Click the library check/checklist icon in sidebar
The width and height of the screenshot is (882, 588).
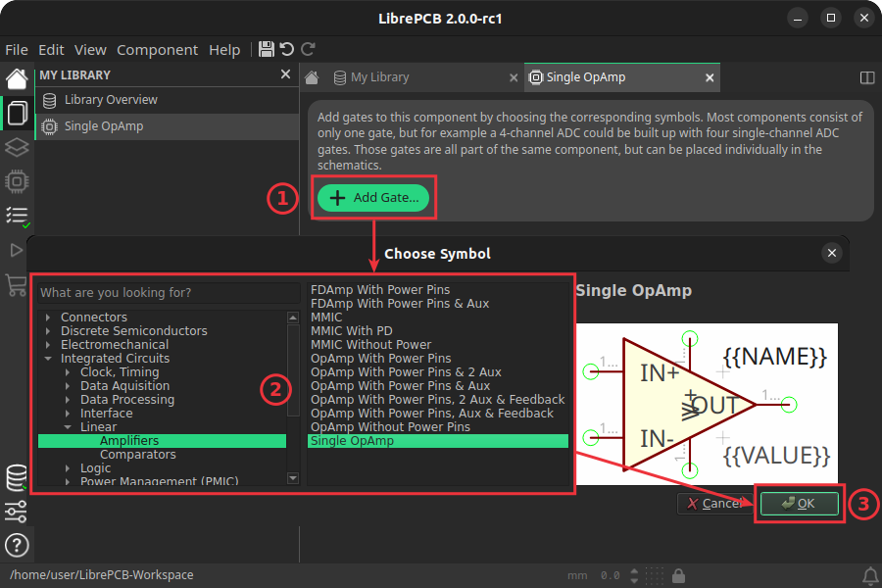[16, 215]
